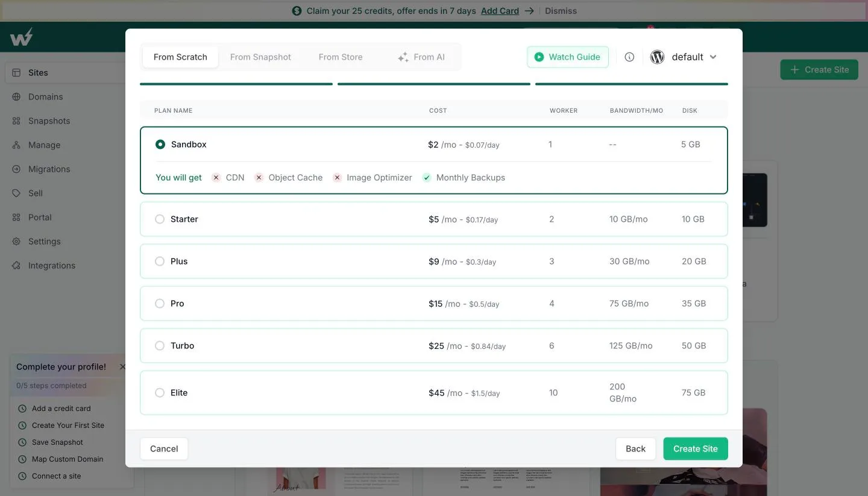The height and width of the screenshot is (496, 868).
Task: Click the Back button
Action: [x=635, y=448]
